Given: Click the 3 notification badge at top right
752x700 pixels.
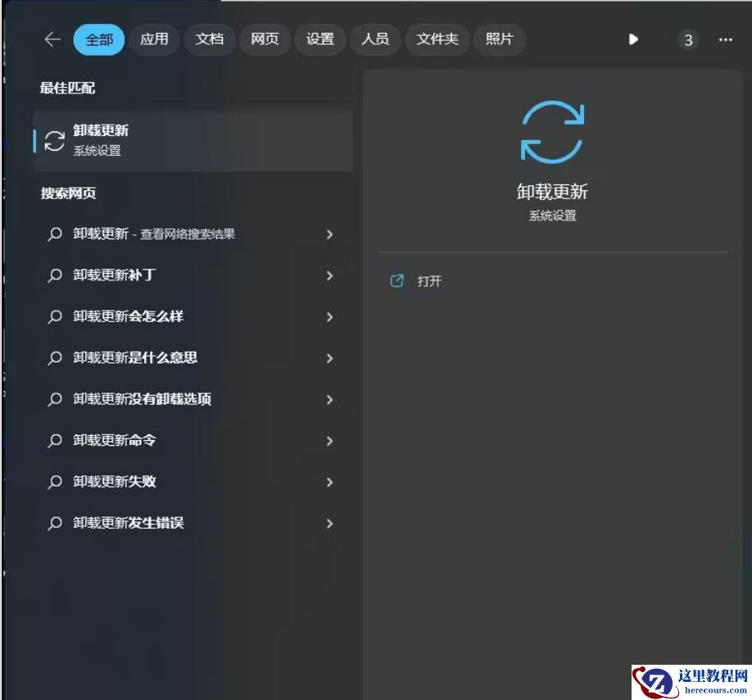Looking at the screenshot, I should click(x=688, y=39).
